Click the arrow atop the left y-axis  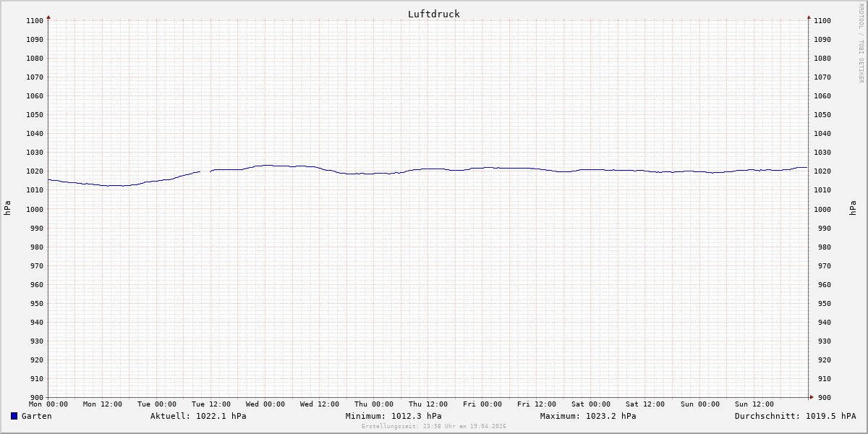pos(48,16)
